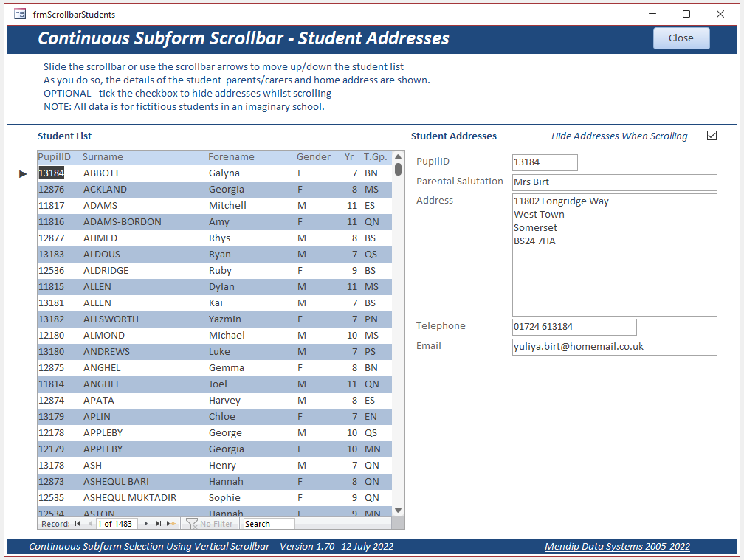Select PupilID 13184 cell
Screen dimensions: 744x560
pos(51,173)
